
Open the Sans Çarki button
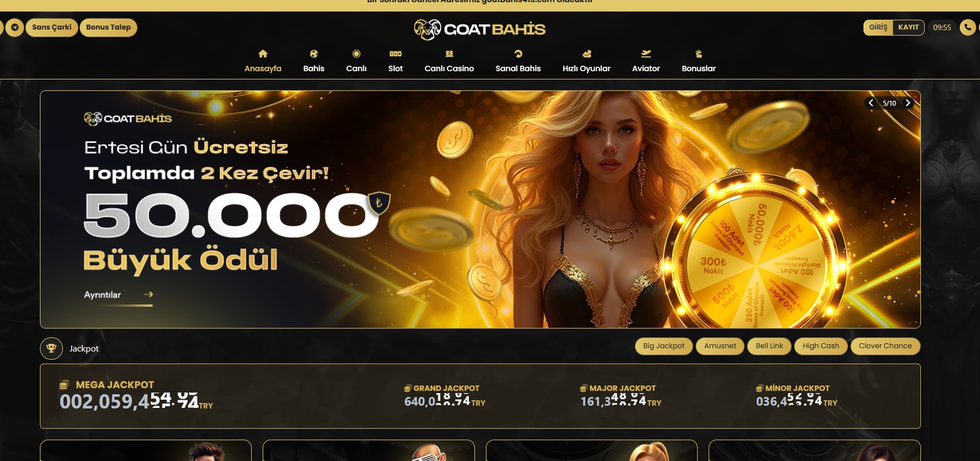[52, 27]
